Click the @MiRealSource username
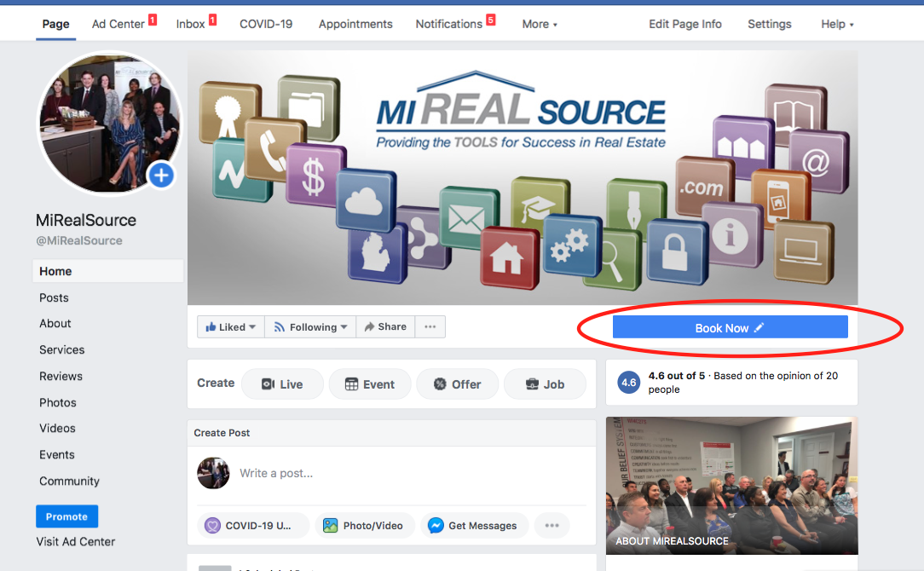Viewport: 924px width, 571px height. (x=79, y=240)
